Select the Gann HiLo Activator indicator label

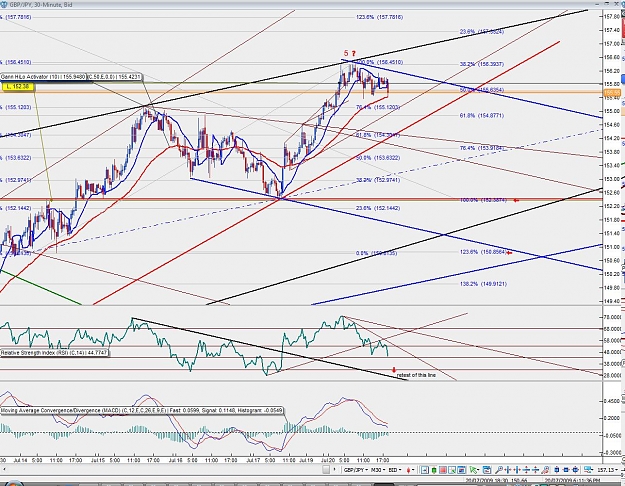click(43, 77)
